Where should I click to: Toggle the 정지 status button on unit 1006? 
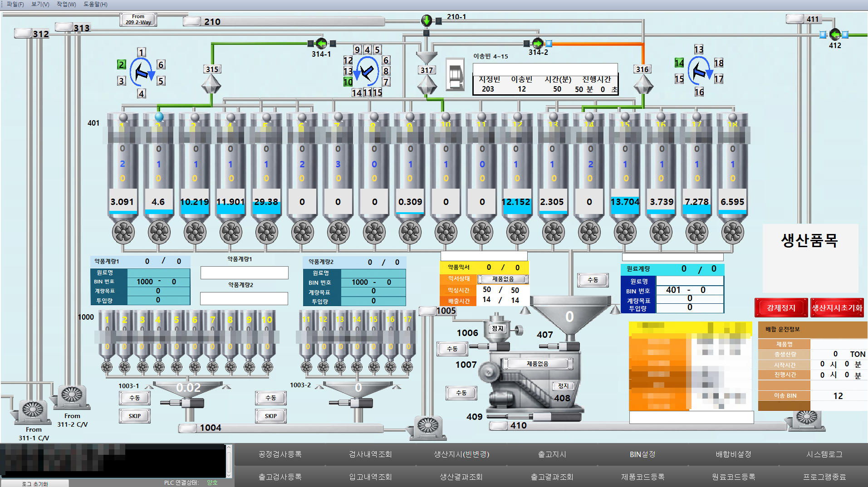(498, 328)
